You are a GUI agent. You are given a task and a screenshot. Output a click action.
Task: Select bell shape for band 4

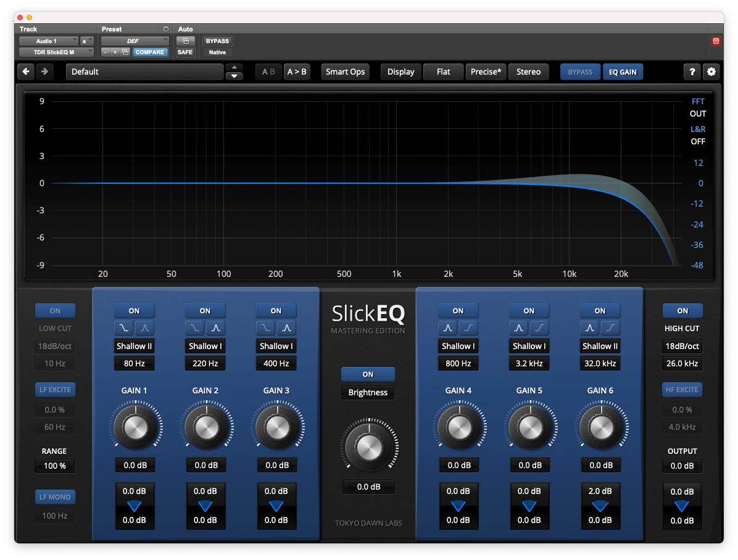[447, 328]
